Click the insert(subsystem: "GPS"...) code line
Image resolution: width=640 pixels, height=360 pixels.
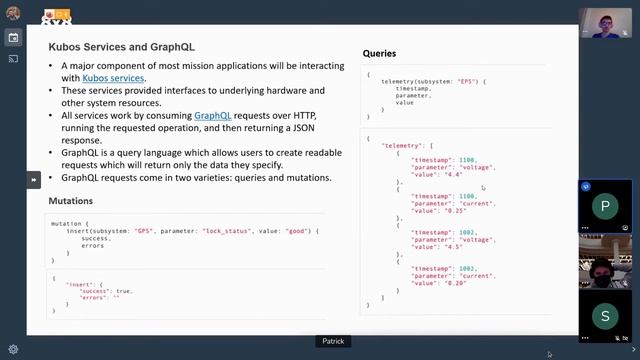pyautogui.click(x=193, y=231)
